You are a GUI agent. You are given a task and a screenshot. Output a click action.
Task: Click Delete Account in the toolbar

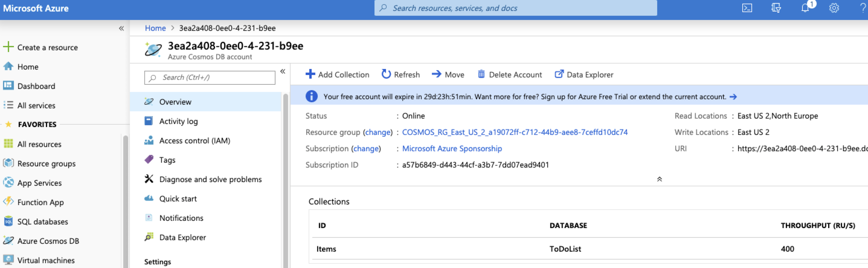[x=510, y=74]
